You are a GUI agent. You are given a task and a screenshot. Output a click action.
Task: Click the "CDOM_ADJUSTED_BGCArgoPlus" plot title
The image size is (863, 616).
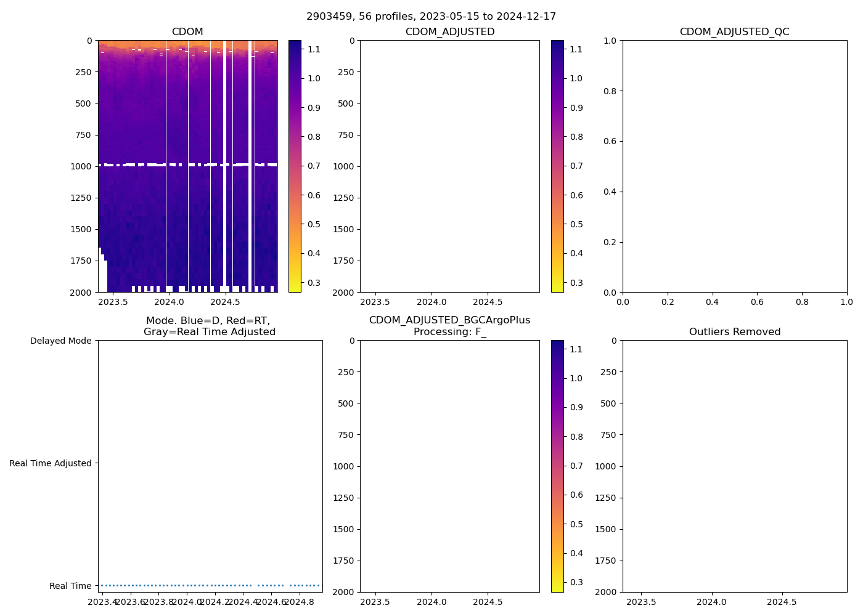(x=449, y=320)
